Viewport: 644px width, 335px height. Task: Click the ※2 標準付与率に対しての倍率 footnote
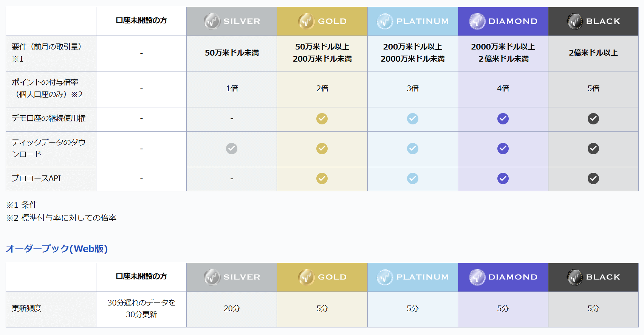[x=61, y=218]
